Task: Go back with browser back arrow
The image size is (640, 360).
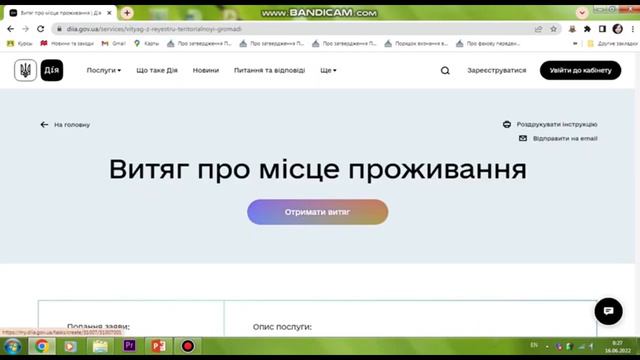Action: [x=11, y=29]
